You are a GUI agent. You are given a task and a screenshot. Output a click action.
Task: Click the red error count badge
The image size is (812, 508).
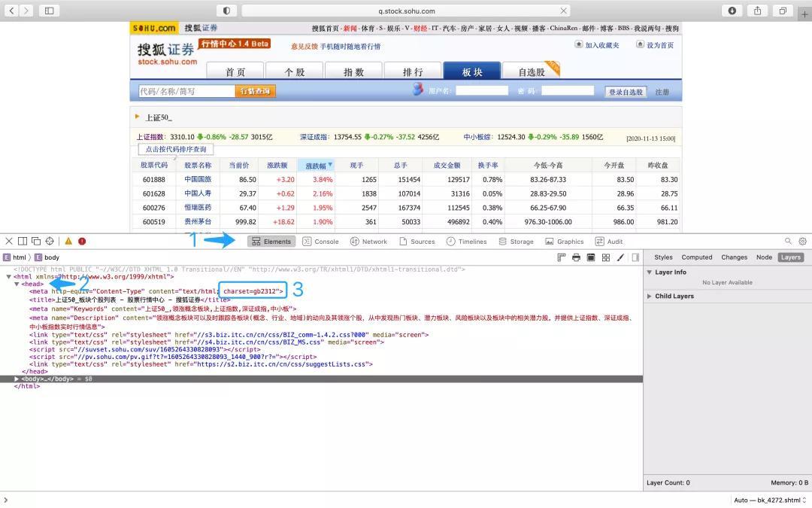point(82,241)
